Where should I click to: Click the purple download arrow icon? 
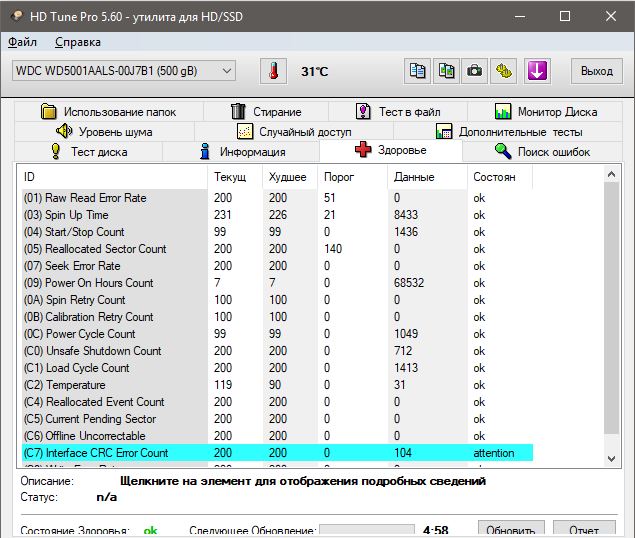(x=537, y=71)
